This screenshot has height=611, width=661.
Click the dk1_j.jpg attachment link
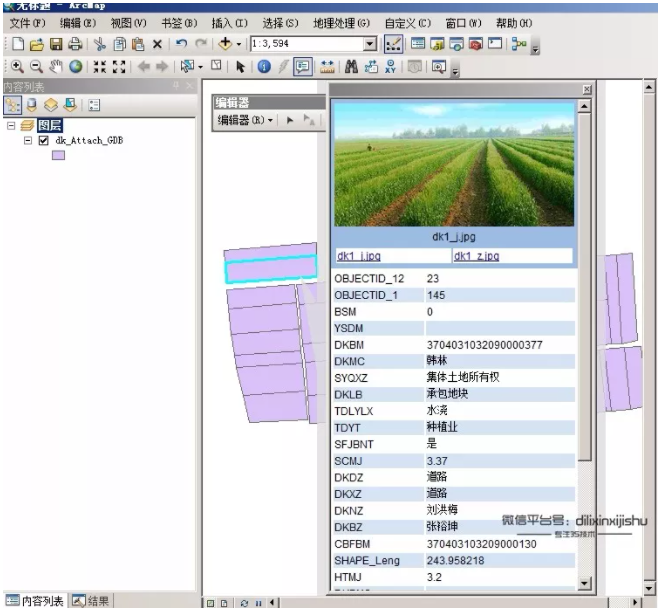pyautogui.click(x=359, y=256)
